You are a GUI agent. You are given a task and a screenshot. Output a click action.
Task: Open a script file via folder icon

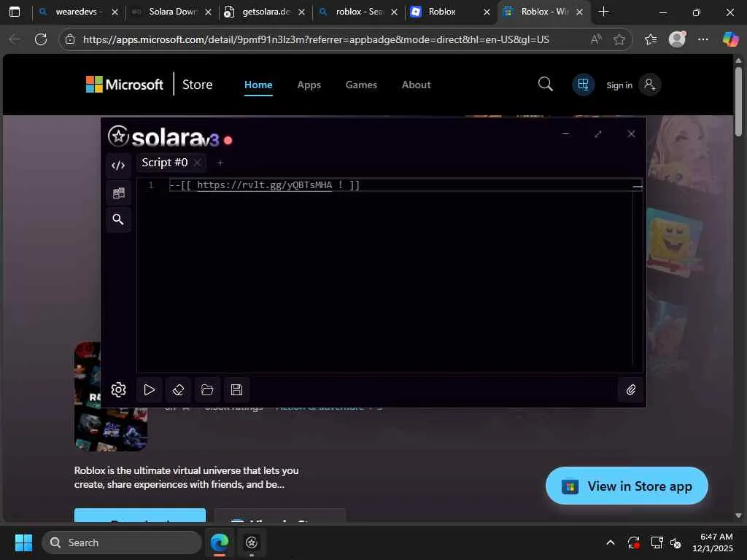click(x=207, y=390)
